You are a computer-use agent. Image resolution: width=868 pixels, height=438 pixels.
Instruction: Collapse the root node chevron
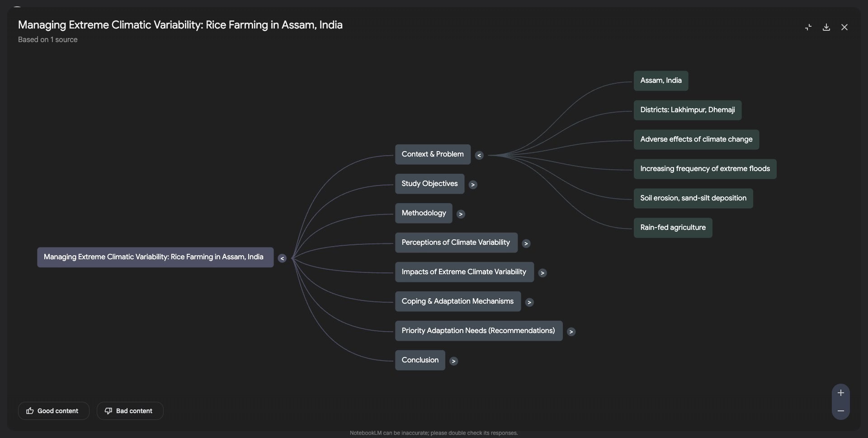pos(282,258)
